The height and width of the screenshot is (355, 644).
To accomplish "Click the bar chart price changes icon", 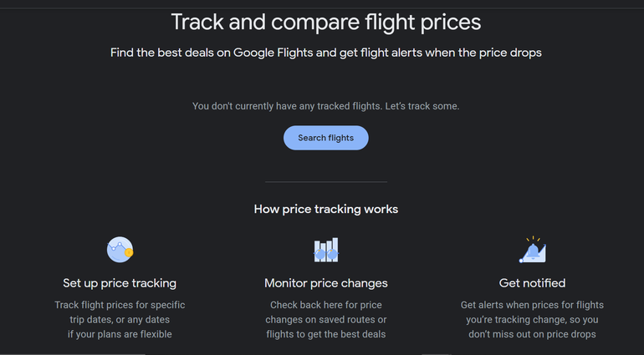I will pyautogui.click(x=325, y=250).
